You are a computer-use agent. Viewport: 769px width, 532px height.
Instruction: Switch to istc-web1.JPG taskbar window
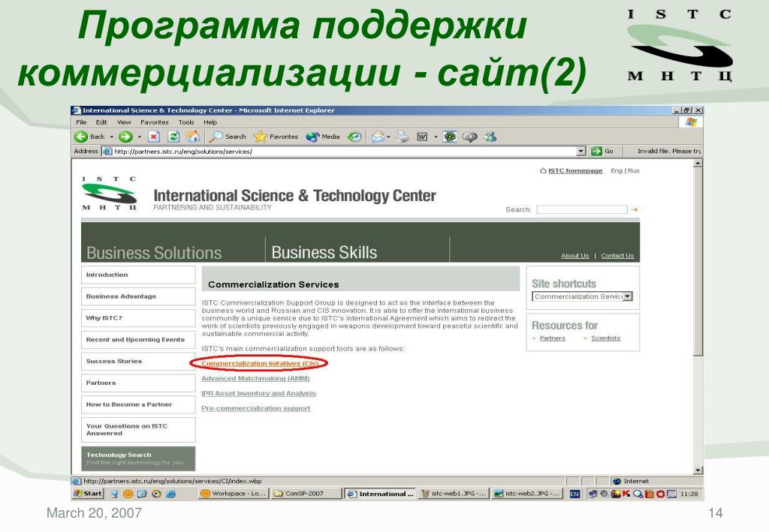tap(454, 493)
